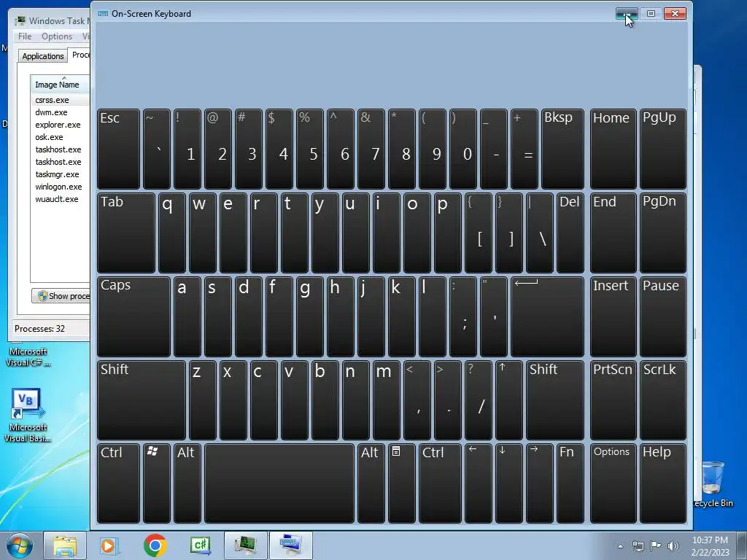Image resolution: width=747 pixels, height=560 pixels.
Task: Tap the left arrow key
Action: coord(479,483)
